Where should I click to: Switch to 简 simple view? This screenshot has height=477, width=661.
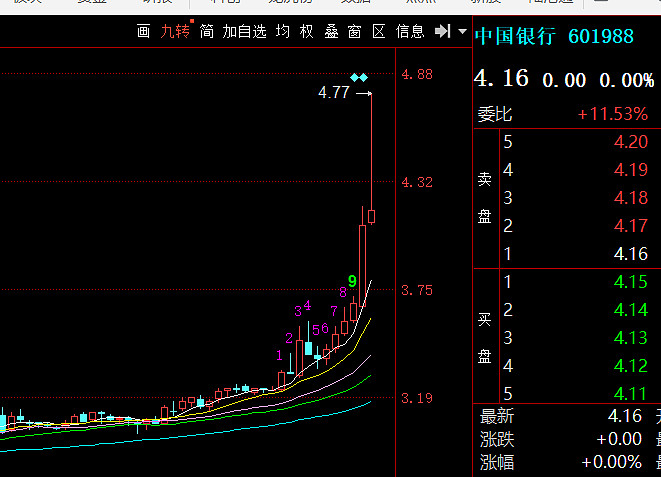[207, 32]
